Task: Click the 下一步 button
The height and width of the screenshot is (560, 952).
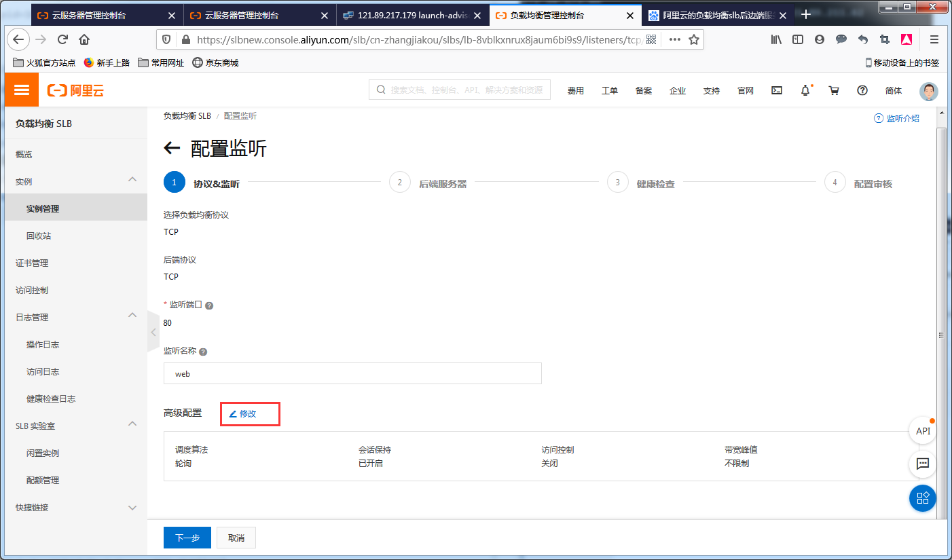Action: (187, 537)
